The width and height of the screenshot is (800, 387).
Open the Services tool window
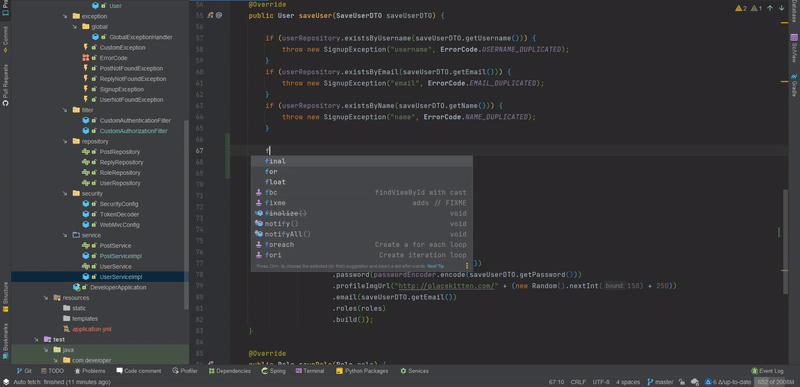tap(414, 371)
